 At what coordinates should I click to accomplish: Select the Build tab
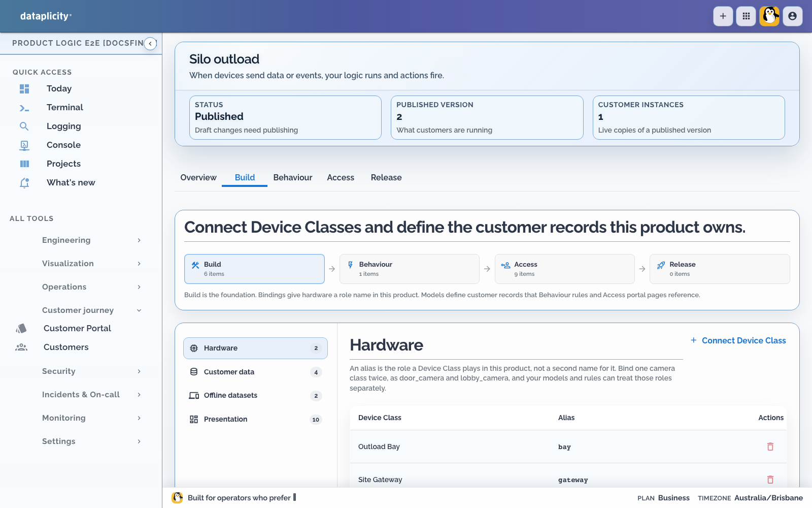[x=245, y=178]
